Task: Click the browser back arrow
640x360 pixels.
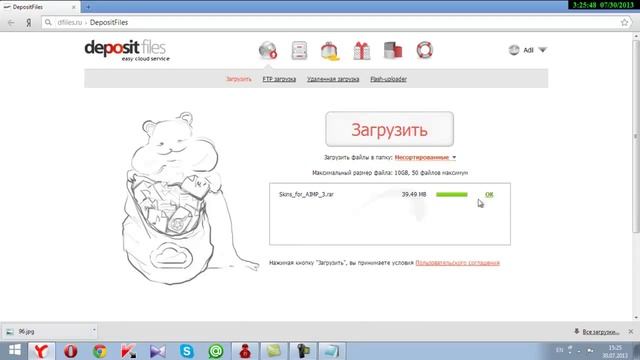Action: point(11,22)
